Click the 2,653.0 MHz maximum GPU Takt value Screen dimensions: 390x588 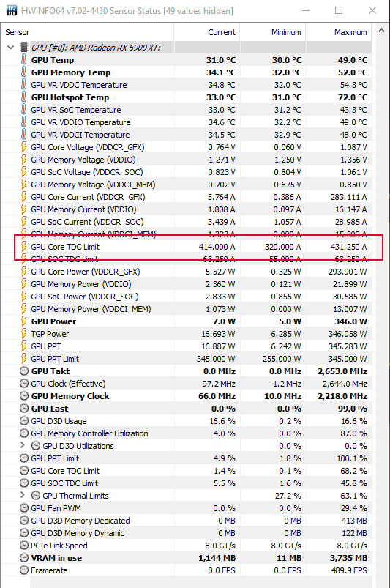342,371
